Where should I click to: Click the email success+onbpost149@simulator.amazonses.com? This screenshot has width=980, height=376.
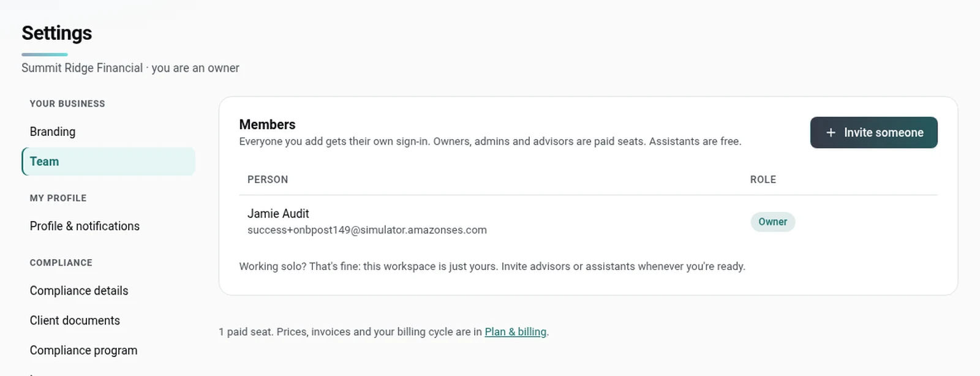[x=367, y=230]
